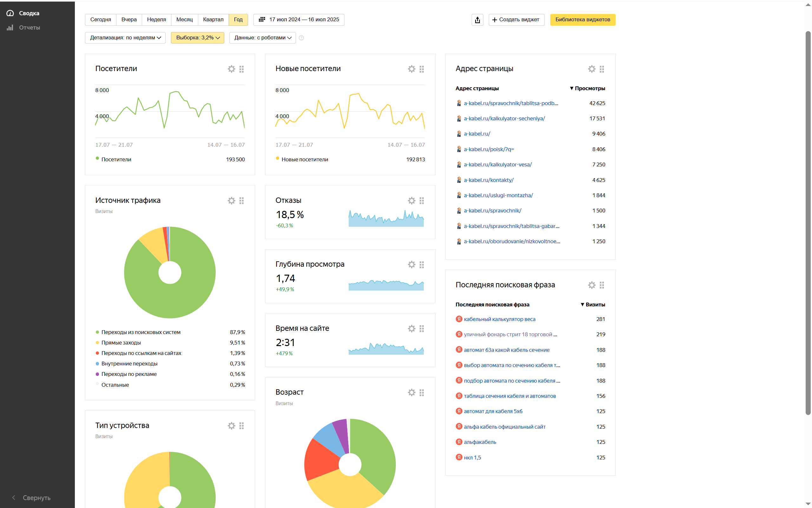Sort by Просмотры column header
812x508 pixels.
[x=587, y=88]
